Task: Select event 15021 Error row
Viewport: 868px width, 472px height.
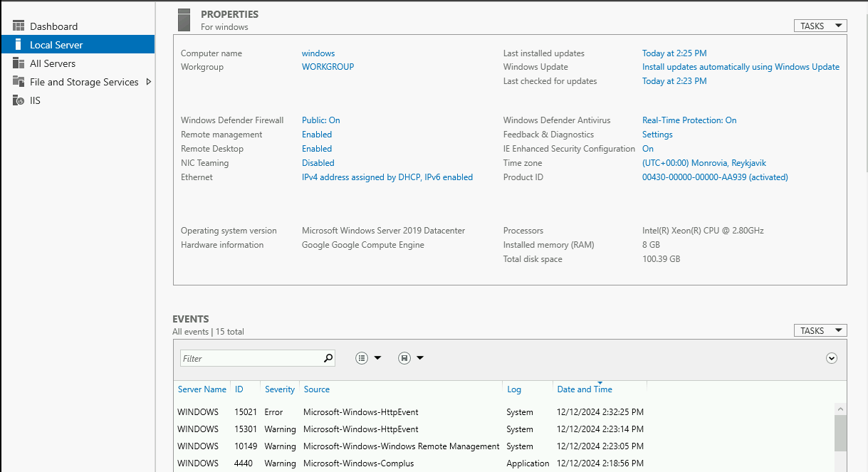Action: (503, 412)
